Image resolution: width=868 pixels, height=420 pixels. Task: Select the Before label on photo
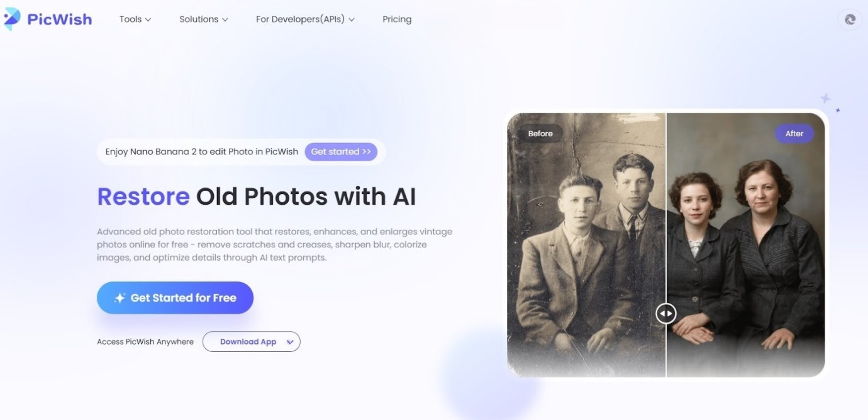(x=540, y=133)
